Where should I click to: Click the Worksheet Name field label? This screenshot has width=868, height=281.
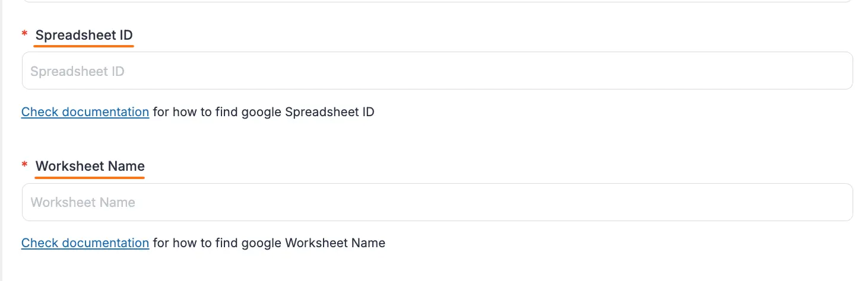point(90,166)
